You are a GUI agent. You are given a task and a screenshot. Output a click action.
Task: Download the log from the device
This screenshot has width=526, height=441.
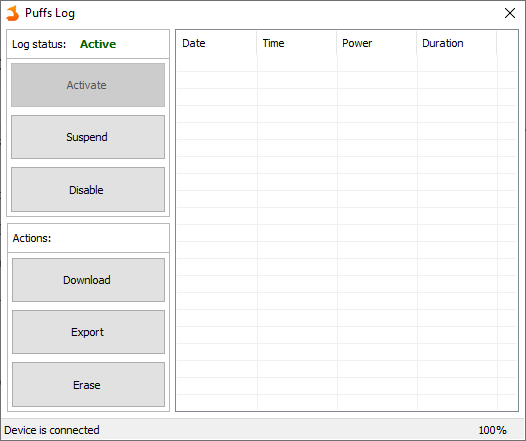[88, 280]
